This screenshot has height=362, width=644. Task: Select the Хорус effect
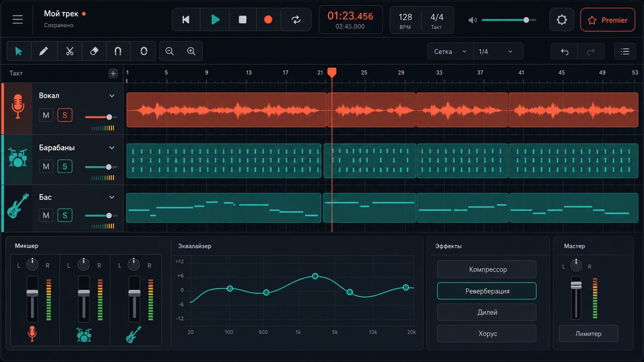pos(487,333)
